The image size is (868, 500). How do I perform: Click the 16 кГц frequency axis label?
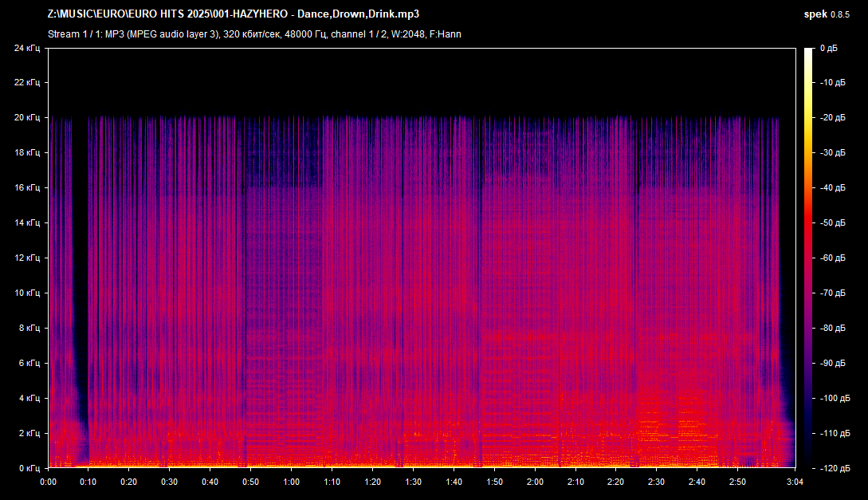coord(27,187)
